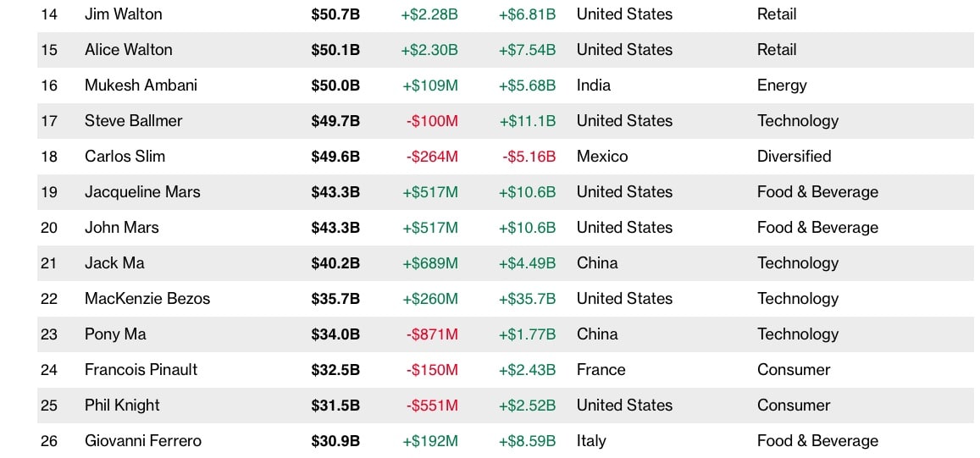Click on Pony Ma's name
The image size is (980, 458).
point(115,334)
